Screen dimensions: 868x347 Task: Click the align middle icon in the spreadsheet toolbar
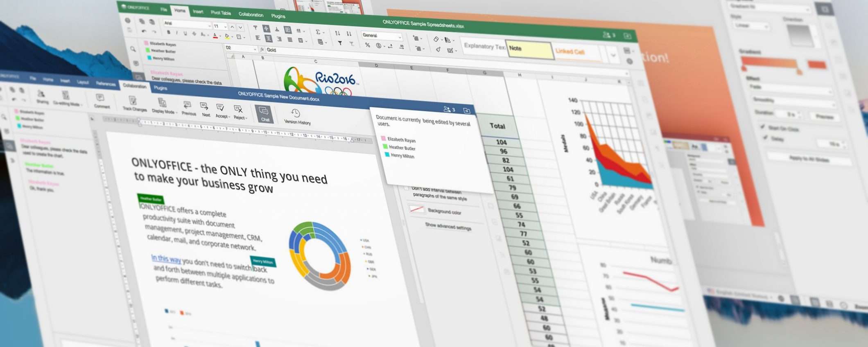coord(266,28)
